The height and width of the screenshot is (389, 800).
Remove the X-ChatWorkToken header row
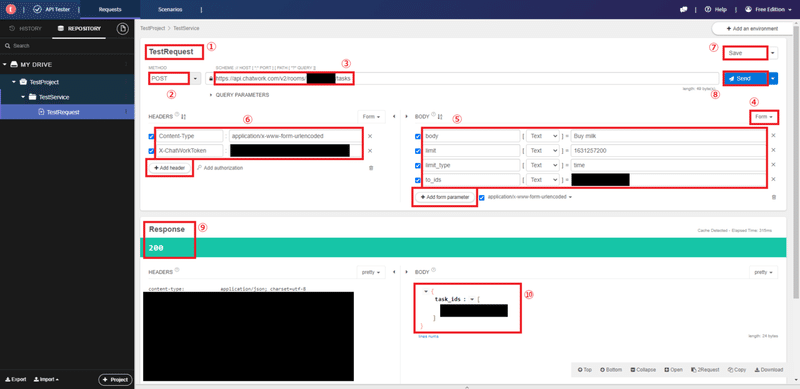pyautogui.click(x=370, y=151)
